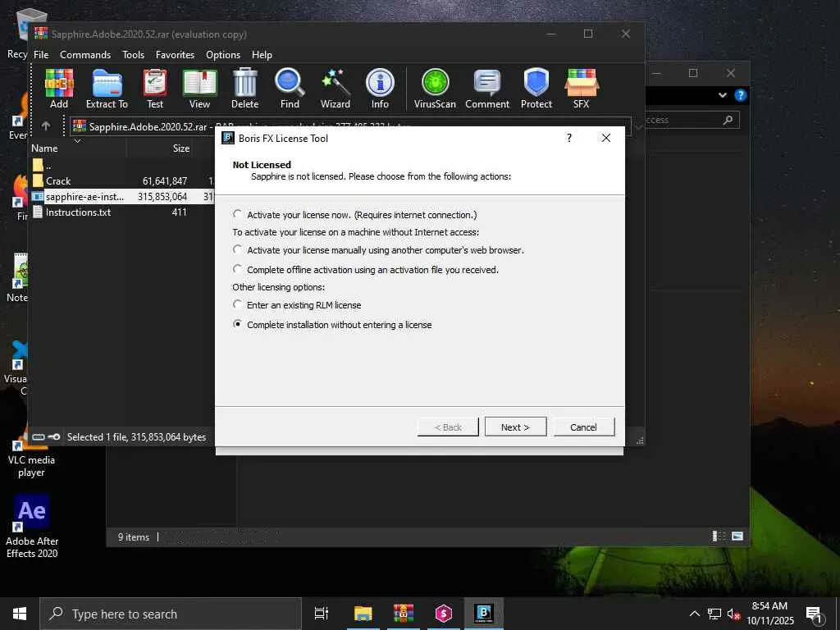The width and height of the screenshot is (840, 630).
Task: Open the WinRAR Help menu
Action: click(x=262, y=55)
